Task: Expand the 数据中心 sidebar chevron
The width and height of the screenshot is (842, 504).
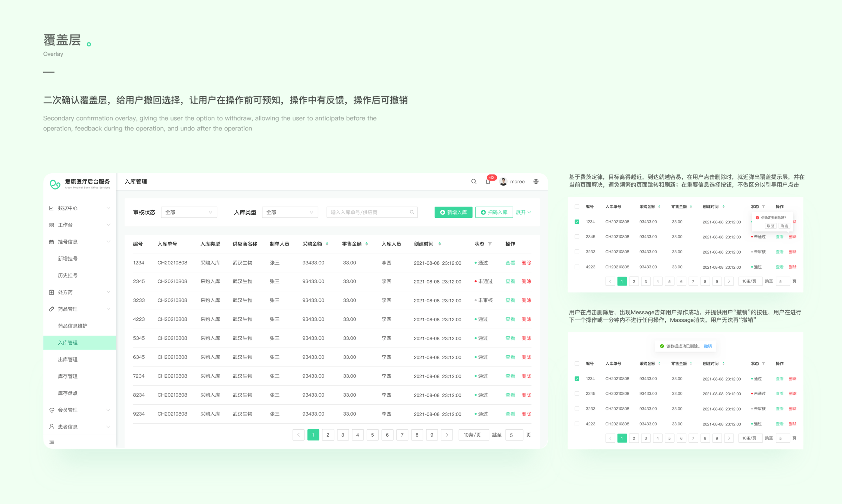Action: tap(108, 208)
